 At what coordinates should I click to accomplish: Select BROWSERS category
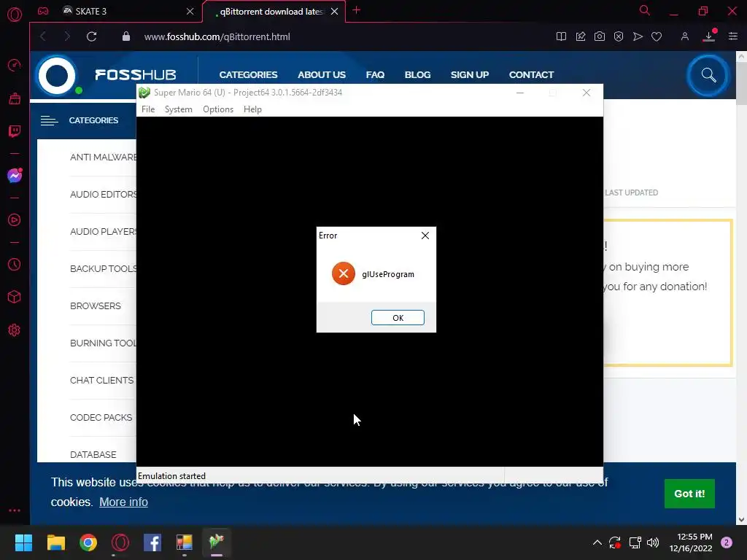[x=96, y=306]
